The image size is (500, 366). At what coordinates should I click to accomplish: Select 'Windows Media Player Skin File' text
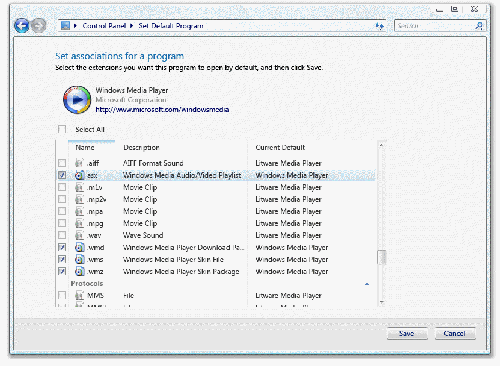tap(173, 259)
